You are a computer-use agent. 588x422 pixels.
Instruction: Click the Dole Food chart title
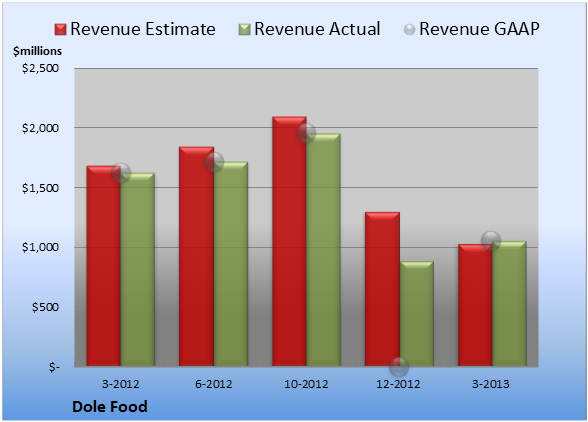click(110, 407)
